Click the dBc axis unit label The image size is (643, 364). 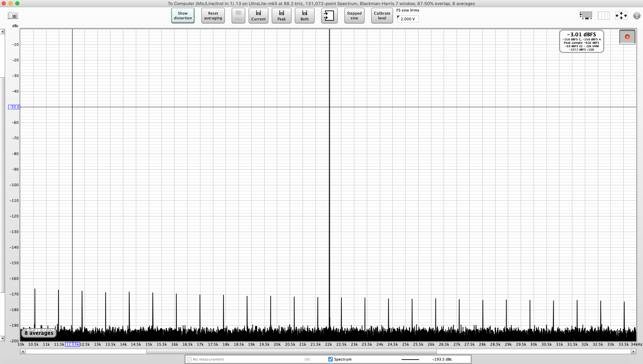pos(15,26)
